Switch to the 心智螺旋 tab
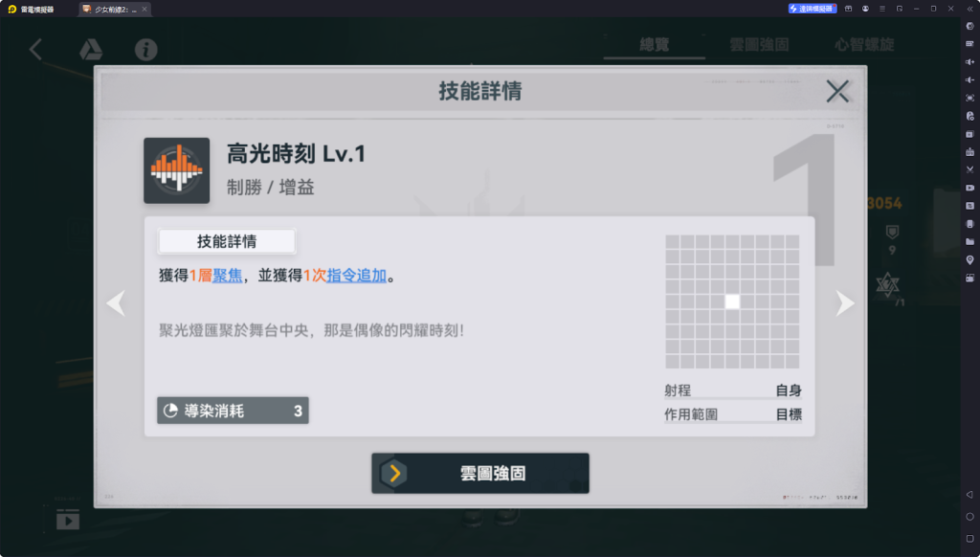This screenshot has width=980, height=557. click(864, 45)
